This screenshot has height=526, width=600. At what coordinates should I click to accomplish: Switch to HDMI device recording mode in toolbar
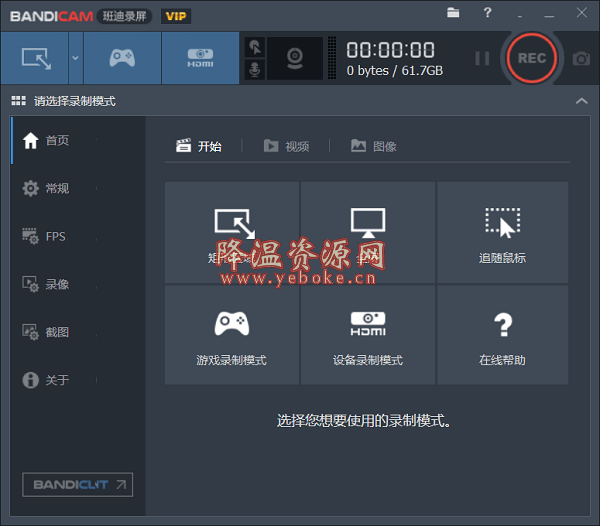[201, 58]
